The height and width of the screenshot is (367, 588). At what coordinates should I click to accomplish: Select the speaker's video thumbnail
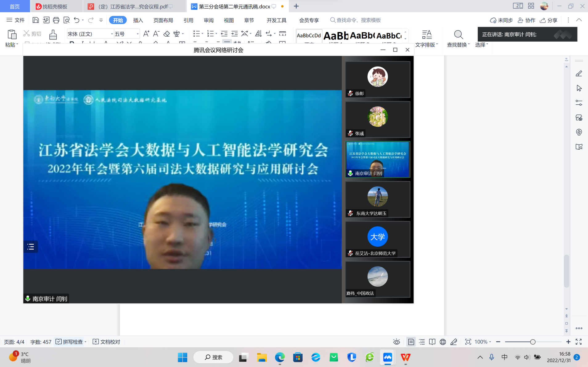[x=378, y=159]
